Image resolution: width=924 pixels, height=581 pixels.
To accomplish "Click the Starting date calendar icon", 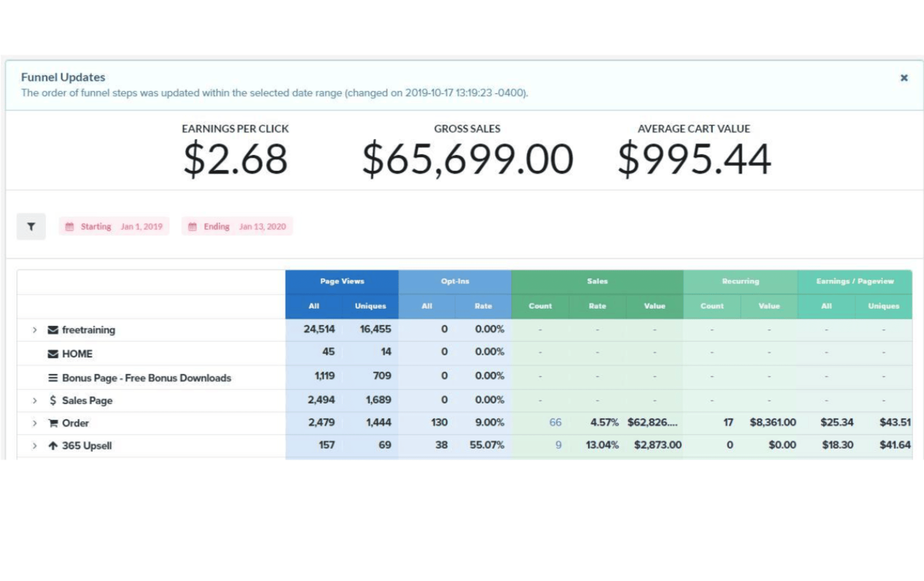I will click(x=69, y=226).
